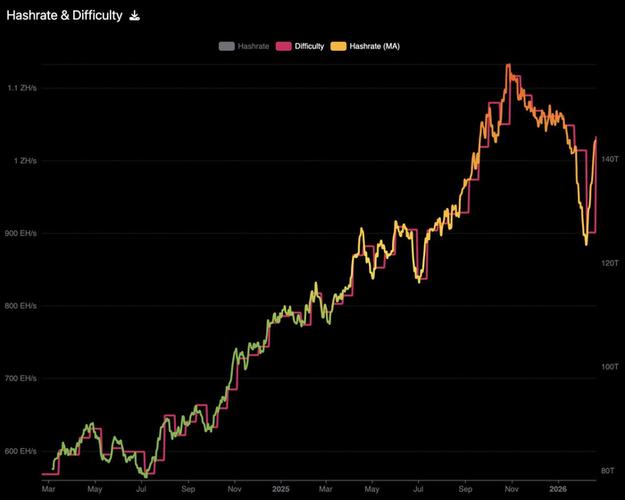Click the 600 EH/s axis label

20,451
